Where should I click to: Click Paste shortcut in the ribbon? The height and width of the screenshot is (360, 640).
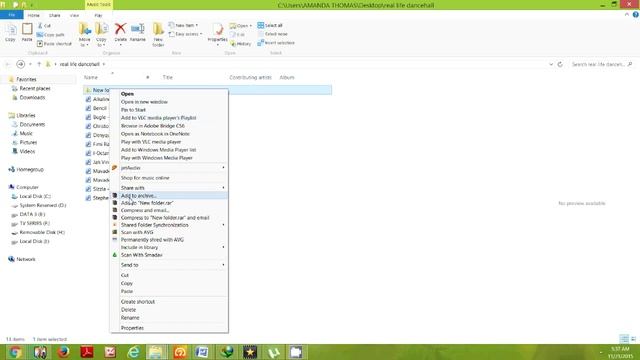(x=54, y=44)
